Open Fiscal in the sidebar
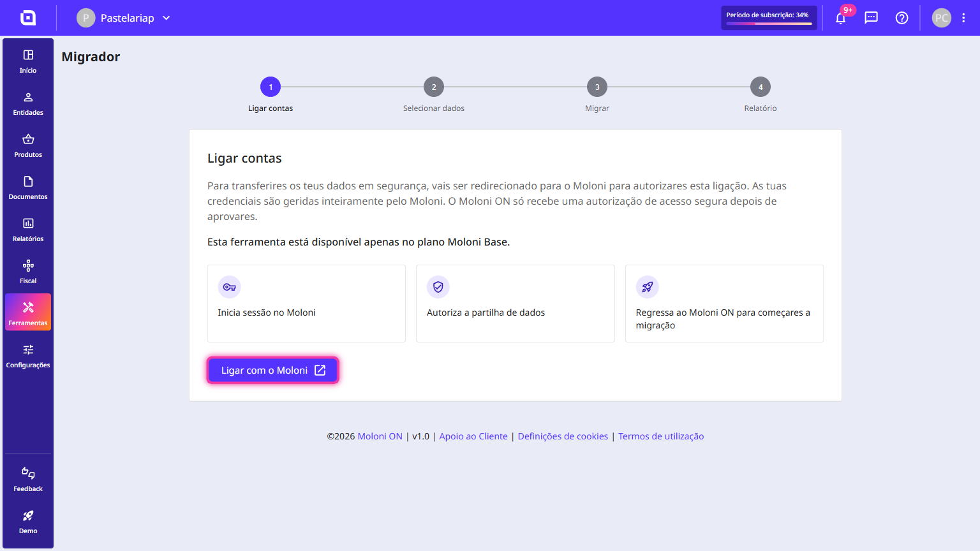 28,272
